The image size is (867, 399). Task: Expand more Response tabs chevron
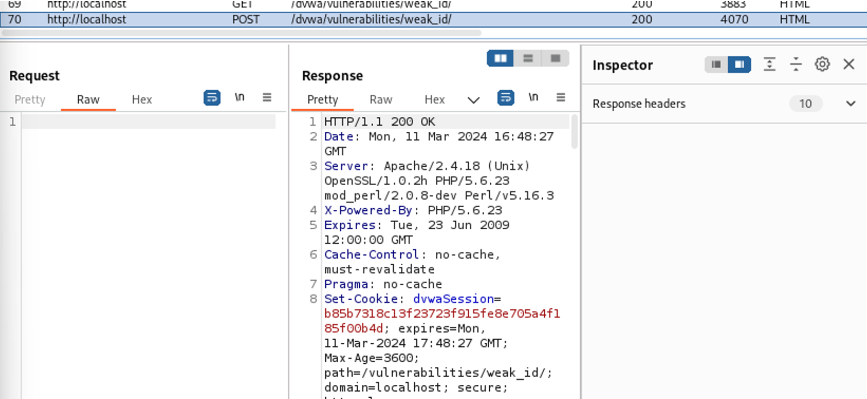pos(473,100)
